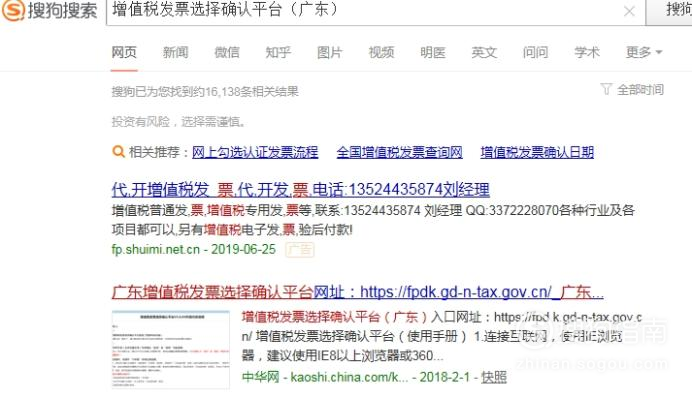Open the ad result titled 代开增值税发票
This screenshot has width=692, height=398.
pyautogui.click(x=301, y=190)
